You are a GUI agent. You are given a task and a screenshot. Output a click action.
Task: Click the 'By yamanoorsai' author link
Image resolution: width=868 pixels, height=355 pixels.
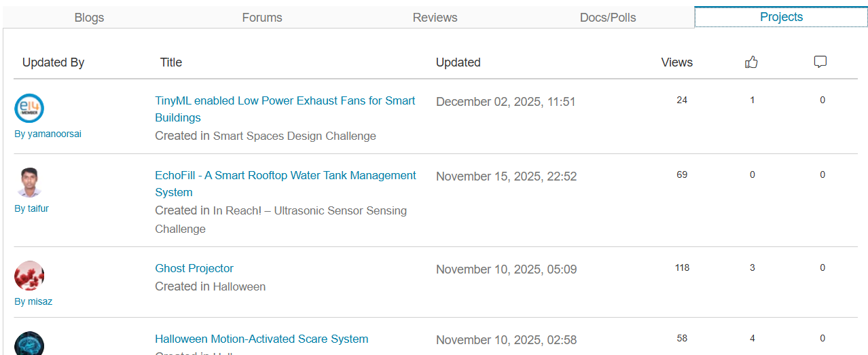pos(48,134)
